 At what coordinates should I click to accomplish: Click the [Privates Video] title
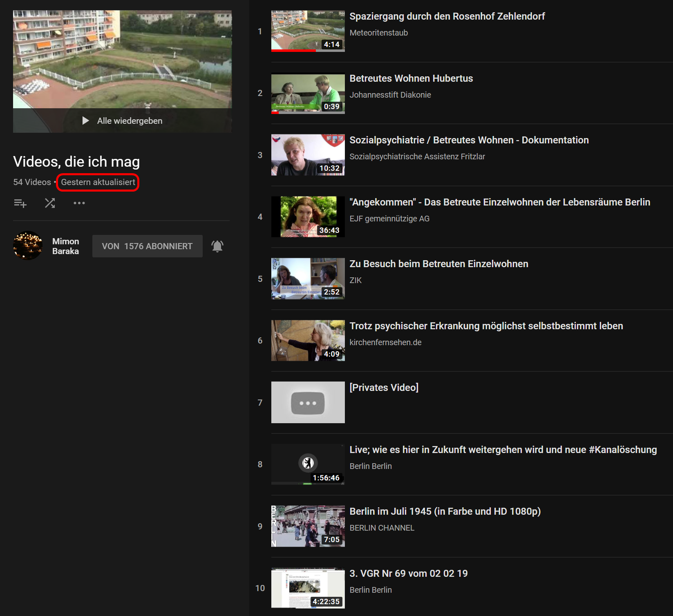[384, 388]
